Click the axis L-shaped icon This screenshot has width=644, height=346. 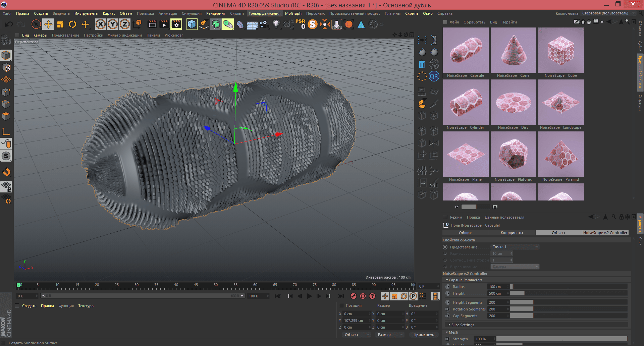(6, 132)
